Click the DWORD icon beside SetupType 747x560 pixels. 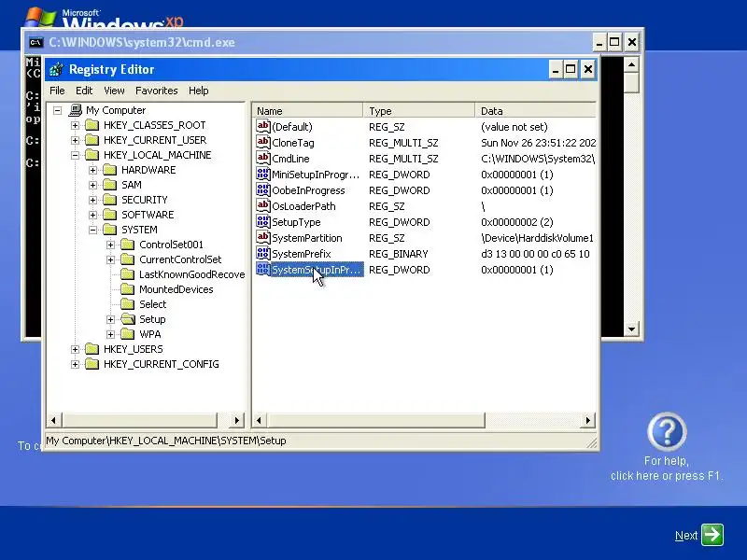(263, 221)
